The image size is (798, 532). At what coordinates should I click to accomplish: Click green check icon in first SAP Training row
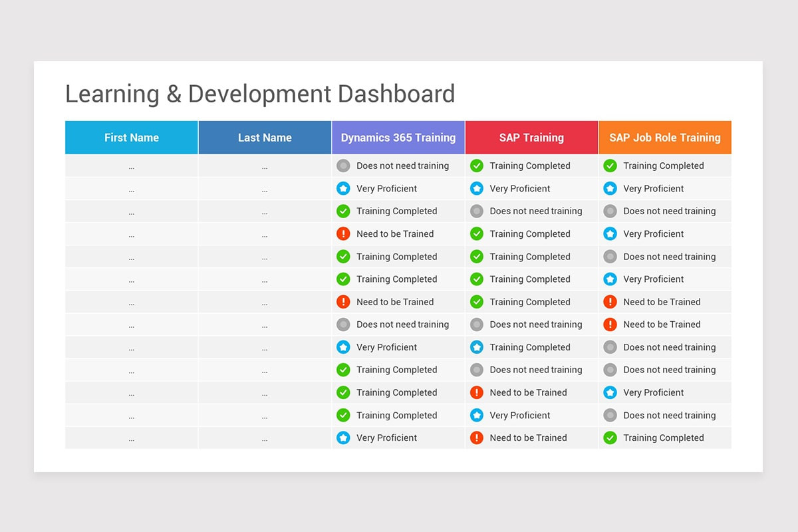point(477,166)
